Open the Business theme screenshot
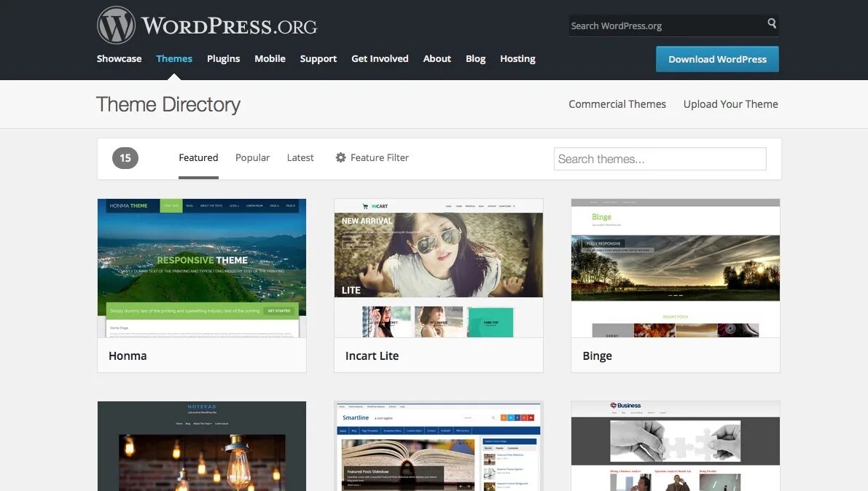 pyautogui.click(x=676, y=446)
